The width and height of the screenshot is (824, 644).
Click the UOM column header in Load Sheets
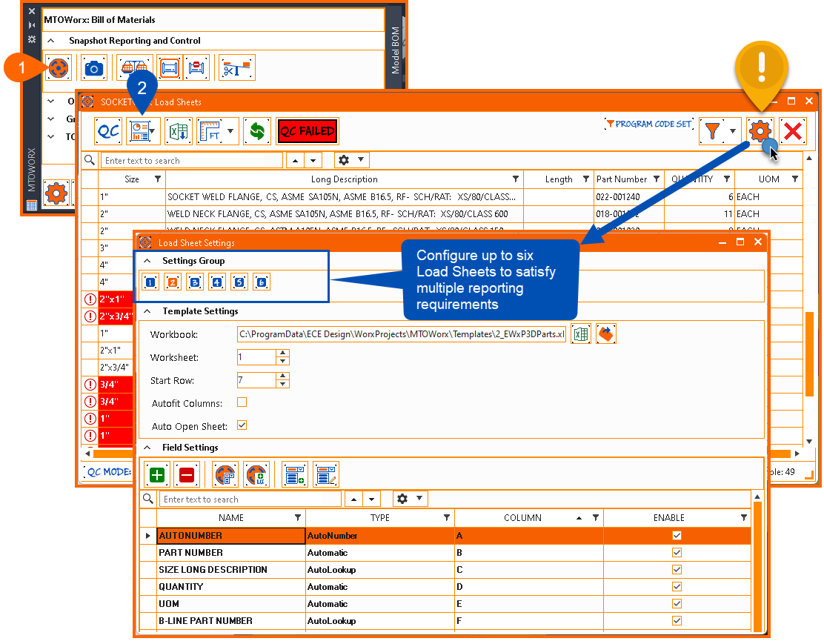point(768,179)
